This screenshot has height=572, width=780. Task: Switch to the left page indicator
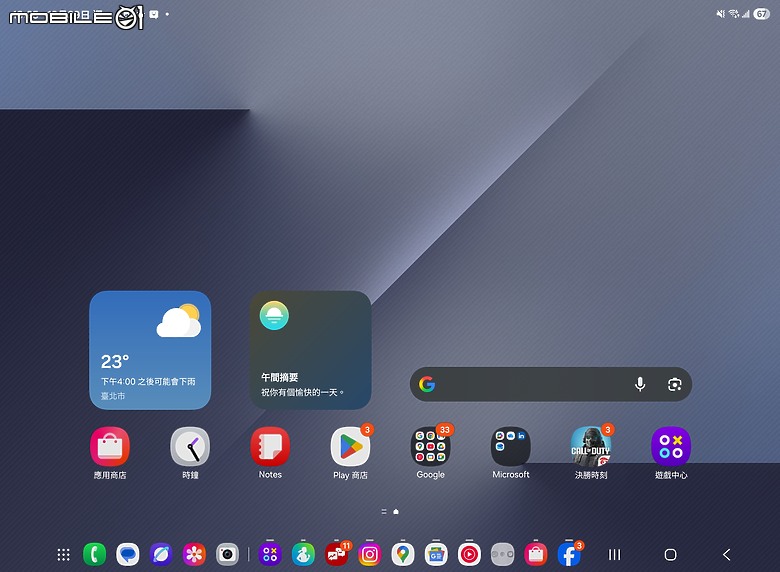click(x=384, y=511)
